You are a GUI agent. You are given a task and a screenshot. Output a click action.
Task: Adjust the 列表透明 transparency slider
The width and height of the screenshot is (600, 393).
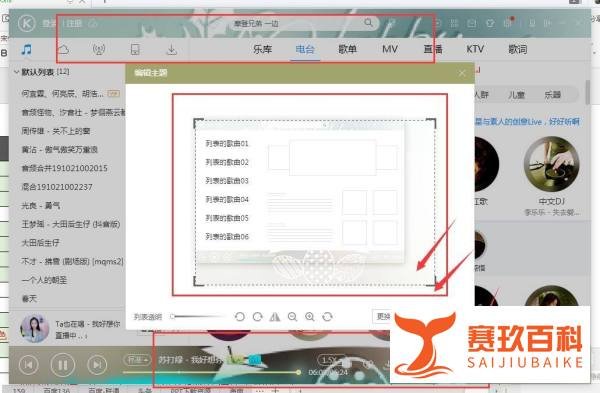(197, 316)
